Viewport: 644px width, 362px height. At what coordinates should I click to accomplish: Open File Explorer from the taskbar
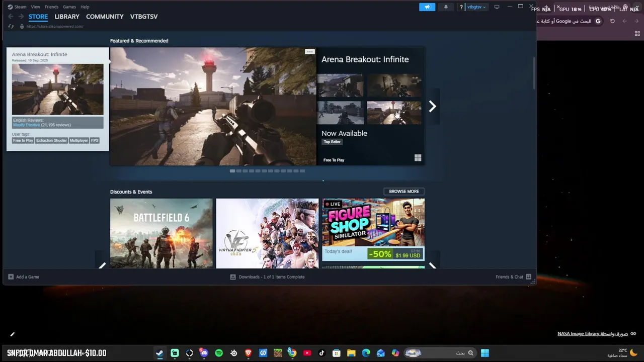(351, 353)
